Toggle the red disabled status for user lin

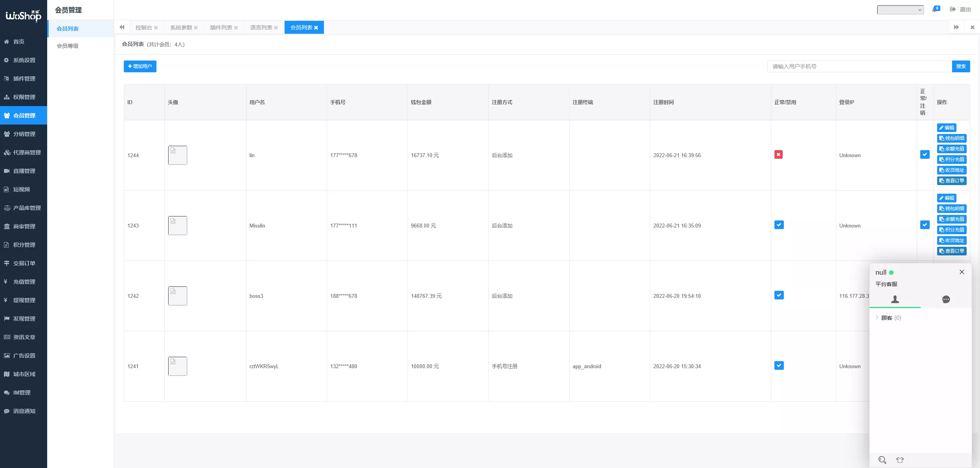point(778,154)
